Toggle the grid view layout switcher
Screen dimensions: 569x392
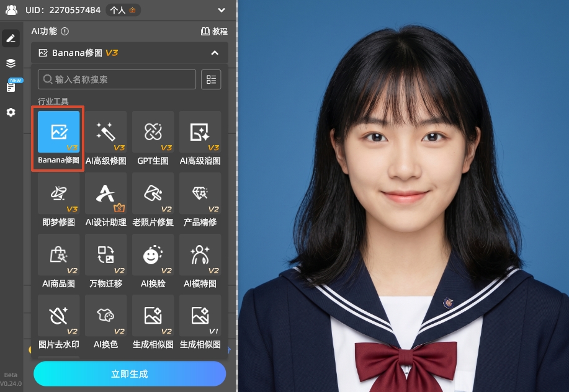coord(211,79)
